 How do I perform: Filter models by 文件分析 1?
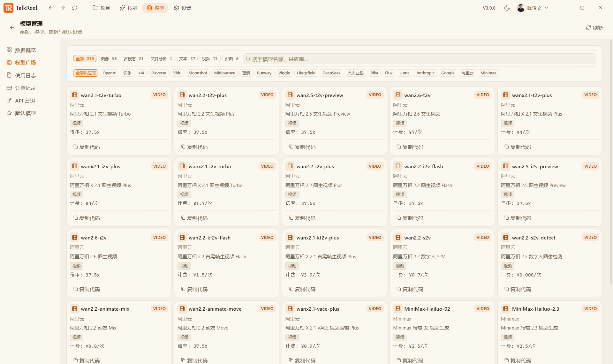(161, 59)
